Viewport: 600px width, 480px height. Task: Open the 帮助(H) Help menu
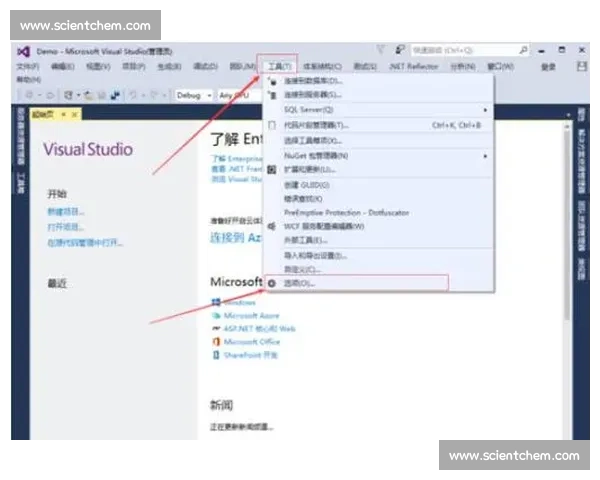(28, 80)
